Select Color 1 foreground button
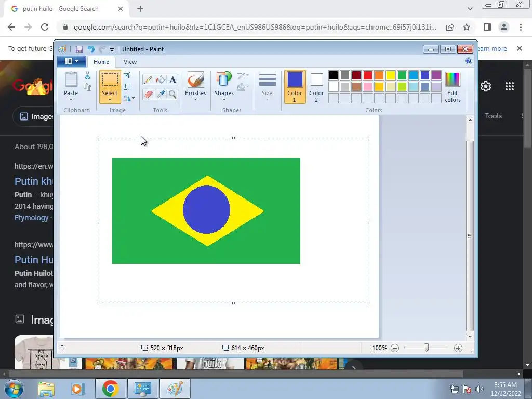This screenshot has height=399, width=532. pos(295,87)
